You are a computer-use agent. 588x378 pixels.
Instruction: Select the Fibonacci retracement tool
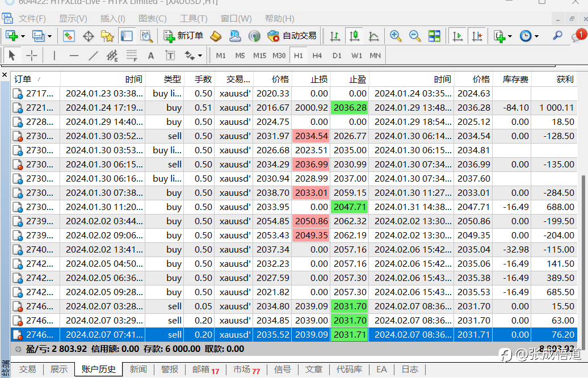[x=132, y=56]
